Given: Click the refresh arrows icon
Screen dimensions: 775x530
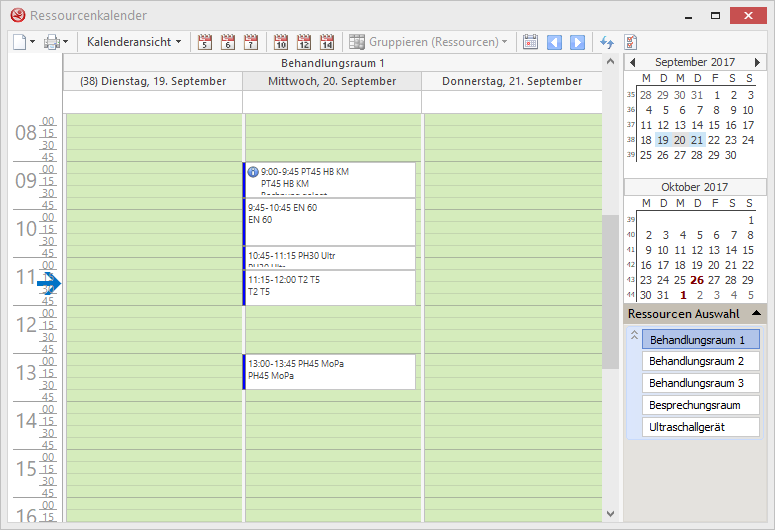Looking at the screenshot, I should pos(606,42).
